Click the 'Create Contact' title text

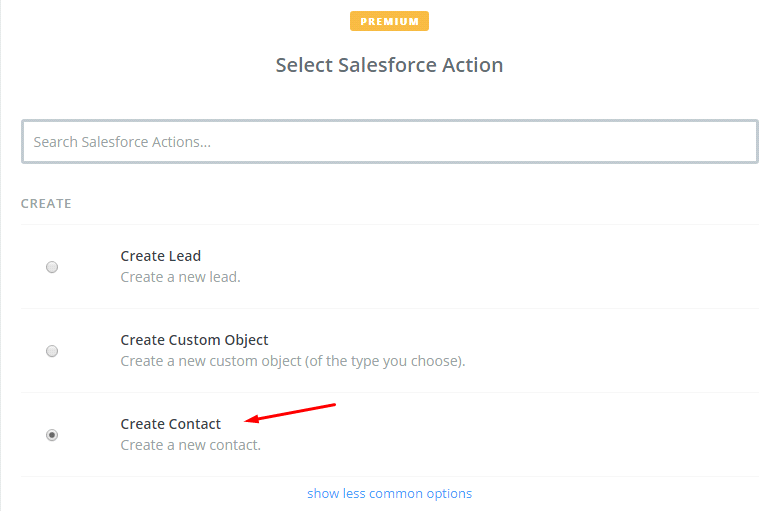[171, 424]
